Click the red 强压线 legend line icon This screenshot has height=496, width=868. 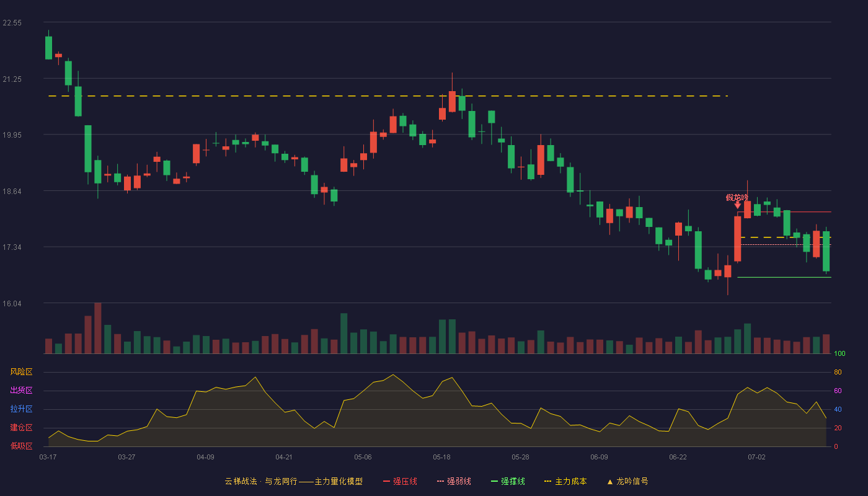tap(386, 481)
